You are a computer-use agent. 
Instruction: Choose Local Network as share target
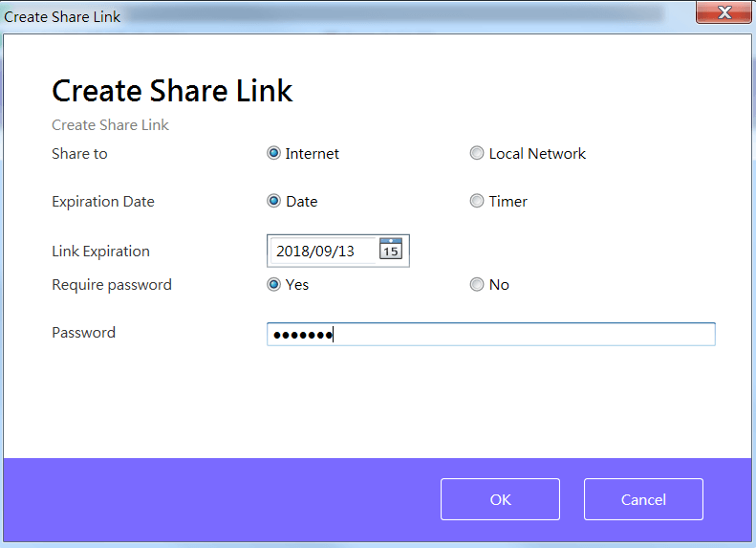pyautogui.click(x=477, y=154)
